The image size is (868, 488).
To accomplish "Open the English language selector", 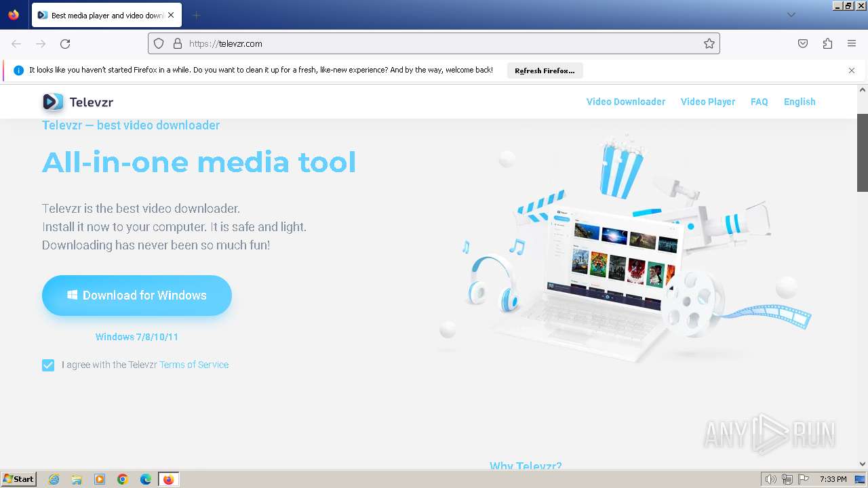I will coord(800,102).
